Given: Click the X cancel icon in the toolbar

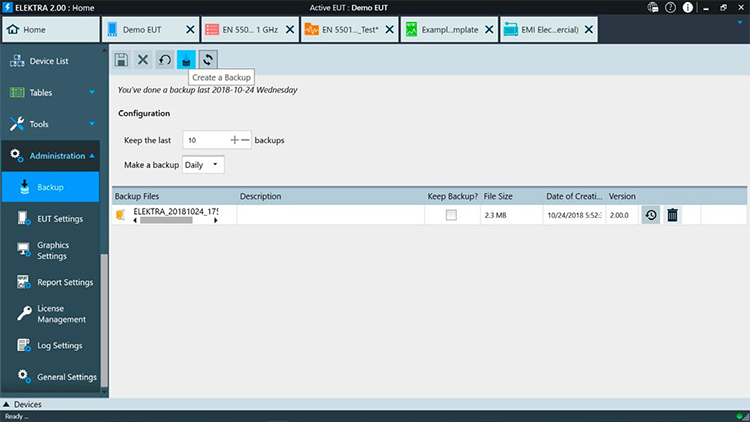Looking at the screenshot, I should coord(142,60).
